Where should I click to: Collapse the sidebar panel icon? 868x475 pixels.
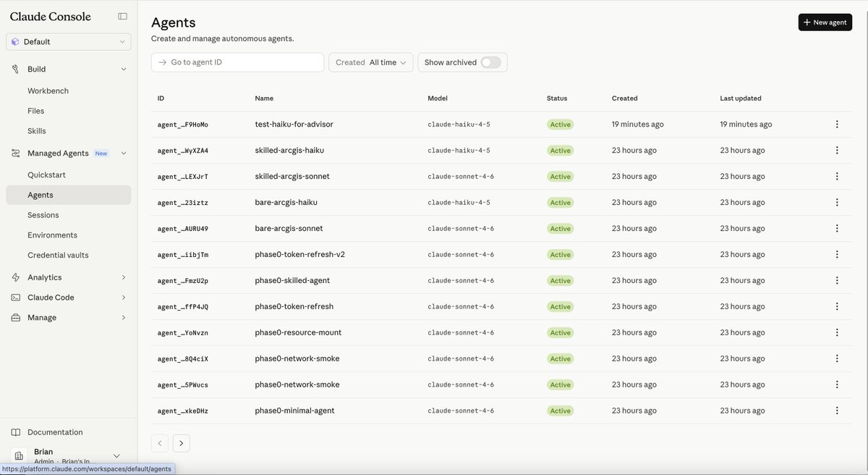click(122, 16)
